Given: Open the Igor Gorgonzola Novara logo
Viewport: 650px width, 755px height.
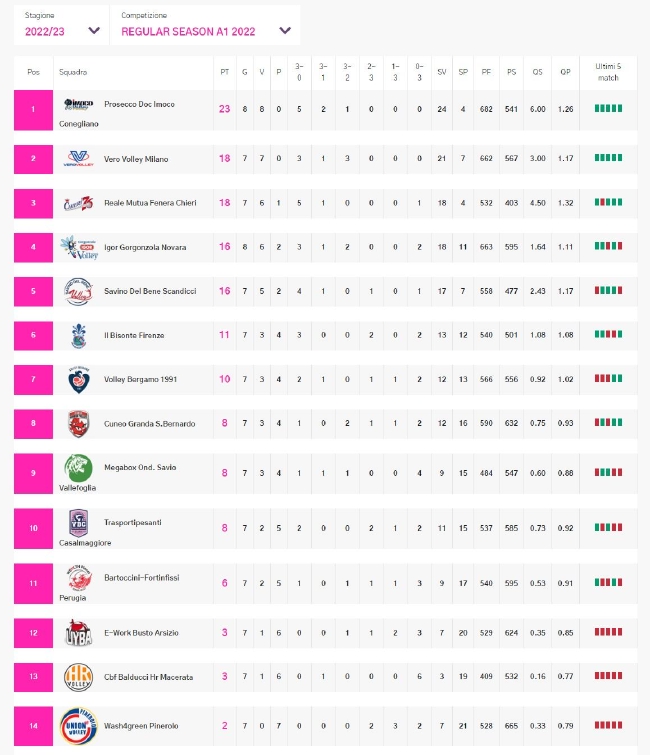Looking at the screenshot, I should click(x=79, y=247).
